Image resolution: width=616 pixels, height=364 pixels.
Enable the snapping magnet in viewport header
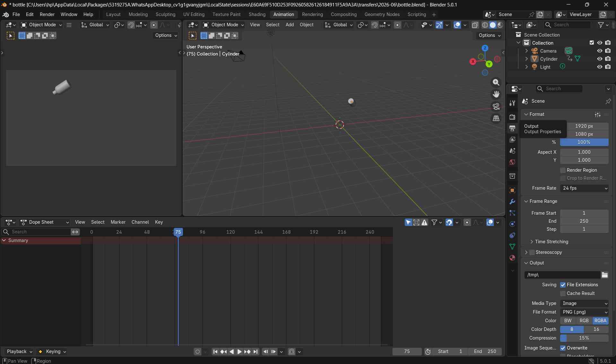[375, 25]
